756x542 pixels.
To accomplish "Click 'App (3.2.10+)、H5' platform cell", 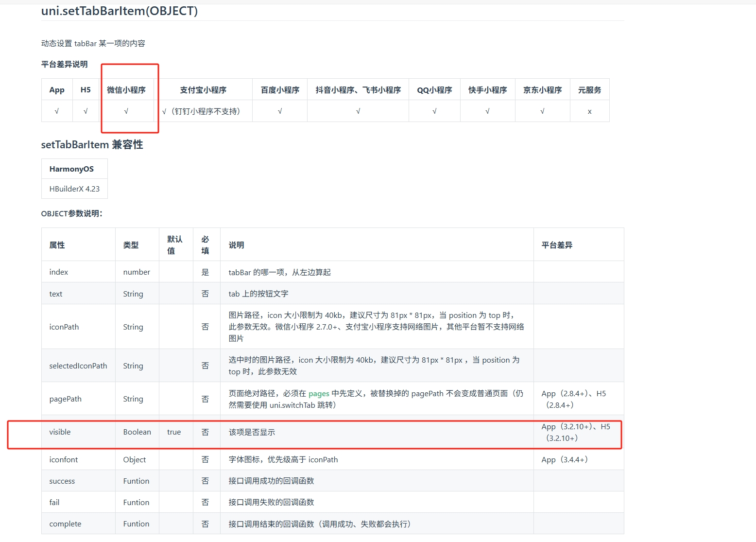I will (x=579, y=432).
